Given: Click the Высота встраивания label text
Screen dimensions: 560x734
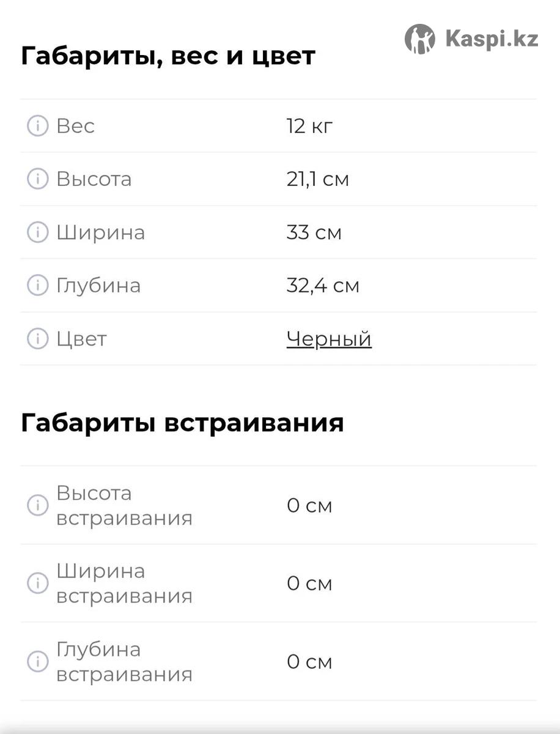Looking at the screenshot, I should pos(124,505).
